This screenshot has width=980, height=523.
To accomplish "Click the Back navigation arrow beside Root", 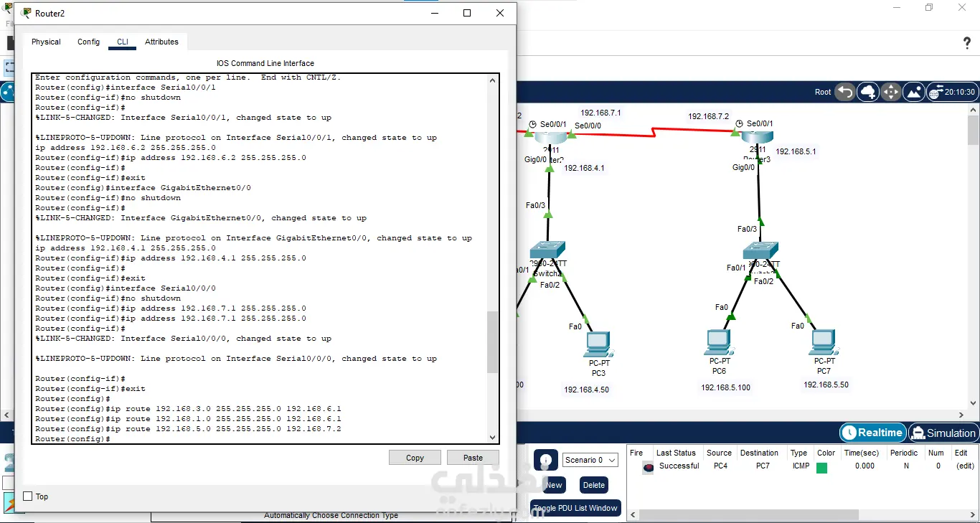I will pos(845,92).
